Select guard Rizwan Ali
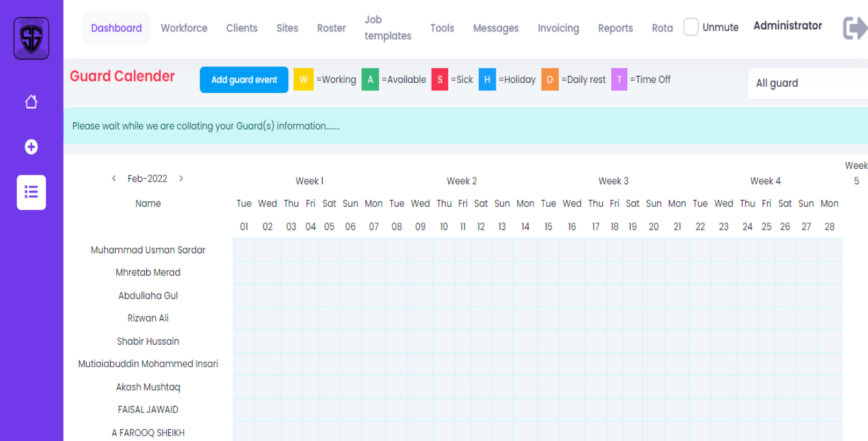The width and height of the screenshot is (868, 441). (148, 319)
